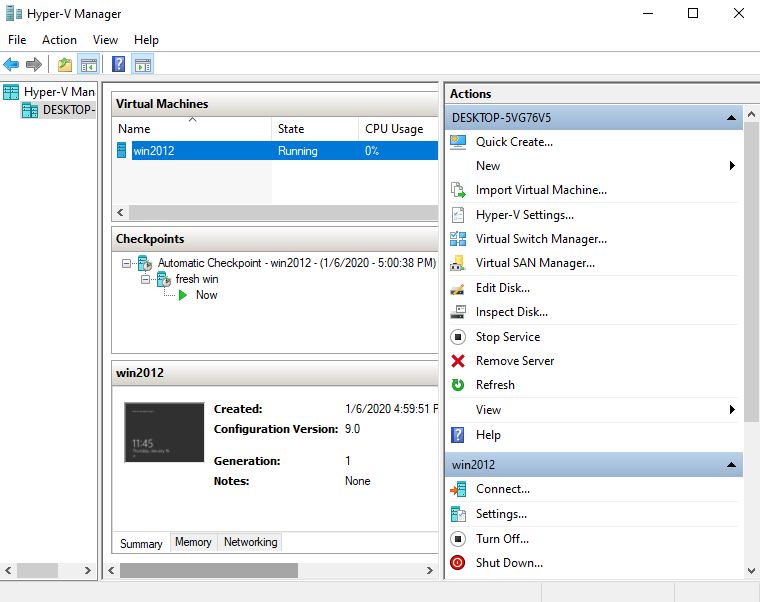
Task: Click the win2012 virtual machine row icon
Action: pyautogui.click(x=122, y=151)
